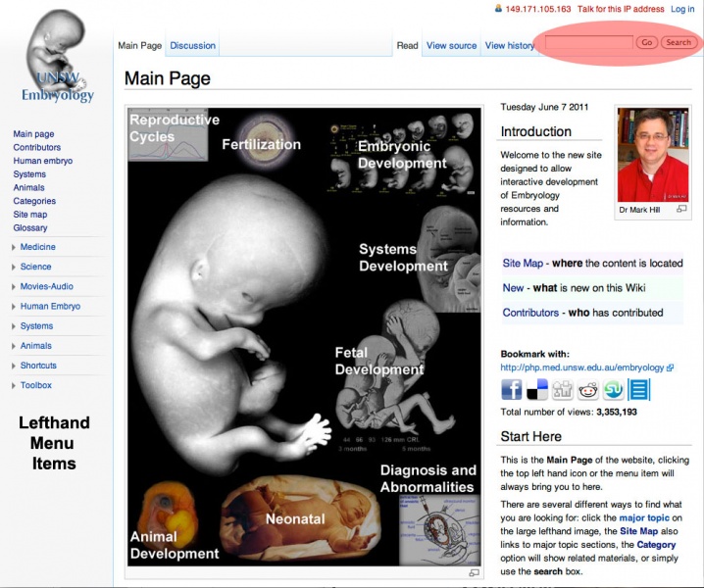
Task: Click Fertilization on the image map
Action: [x=262, y=144]
